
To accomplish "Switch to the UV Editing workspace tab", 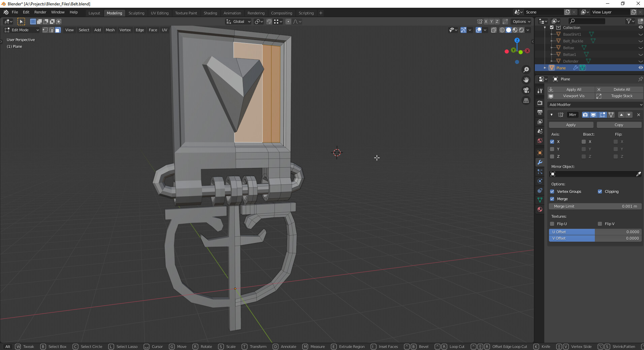I will tap(159, 13).
